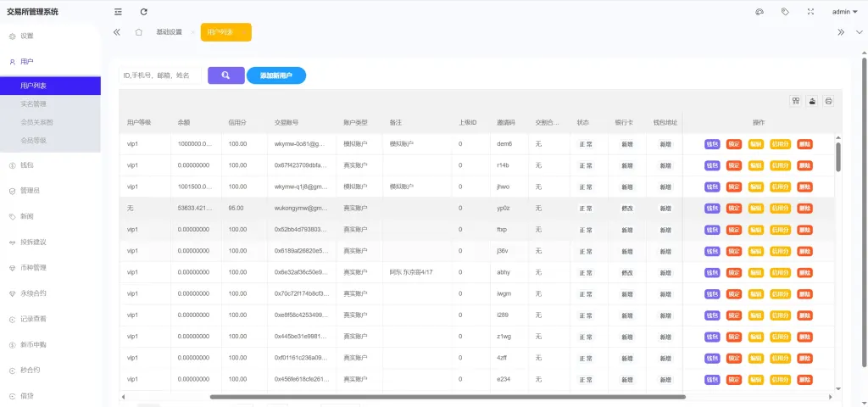Open the tab options dropdown arrow at far right

860,32
